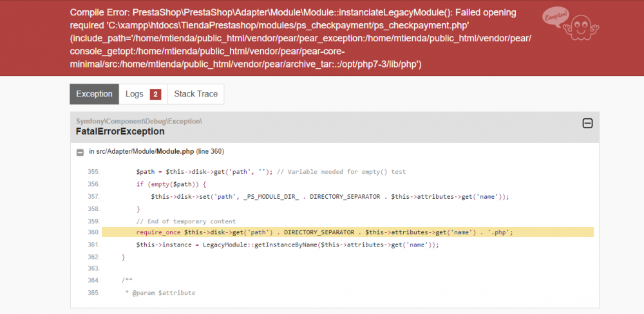Open the Logs tab
The width and height of the screenshot is (644, 314).
point(144,94)
